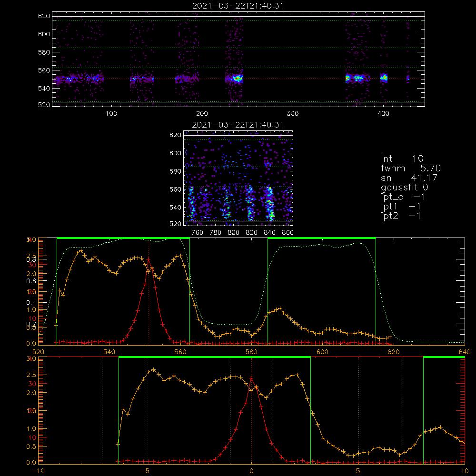
Task: Click the white '0.4' y-axis label
Action: [31, 302]
